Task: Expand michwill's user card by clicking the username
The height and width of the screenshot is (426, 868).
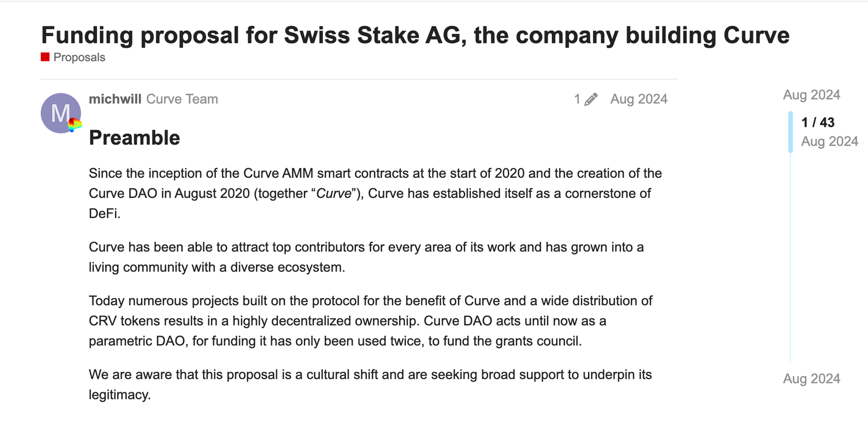Action: [114, 99]
